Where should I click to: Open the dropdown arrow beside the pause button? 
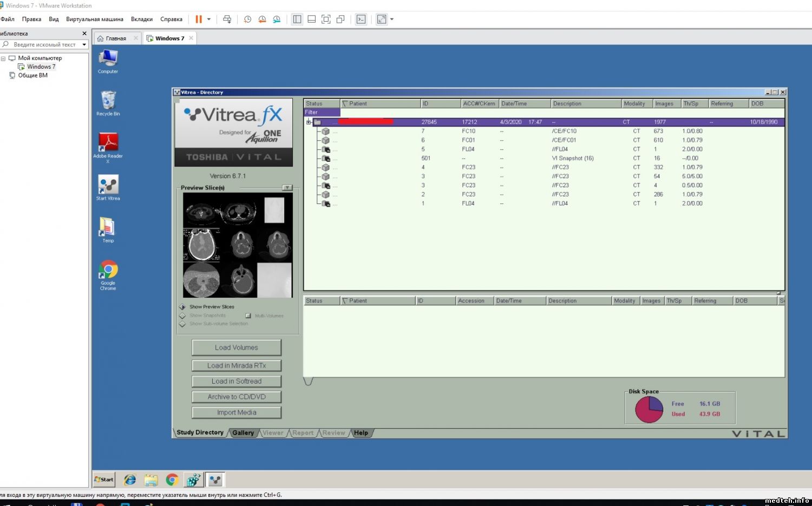209,19
